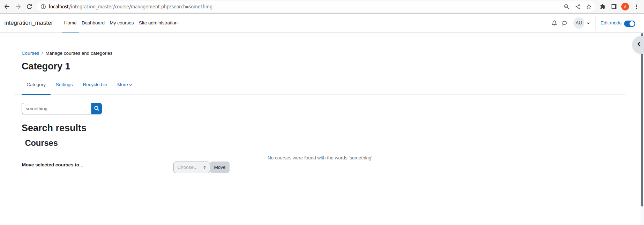Open the Chrome three-dot menu

(636, 7)
